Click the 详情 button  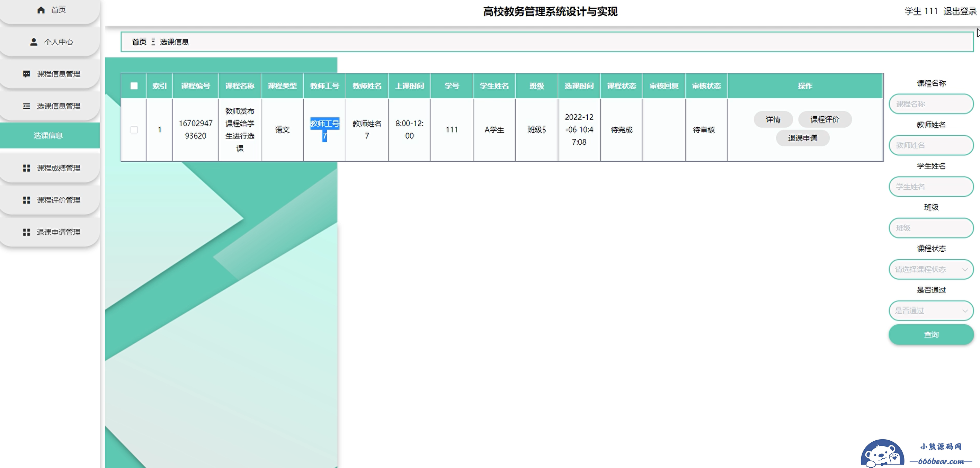pyautogui.click(x=773, y=119)
